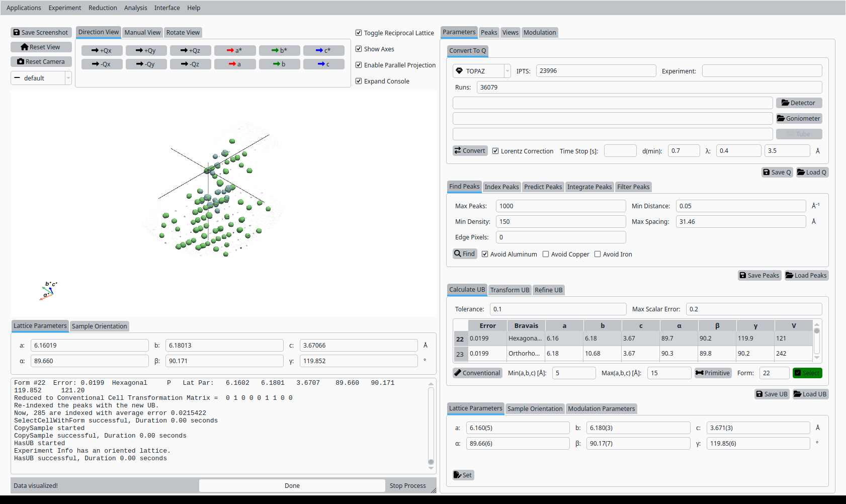
Task: Click the Save UB button
Action: click(772, 394)
